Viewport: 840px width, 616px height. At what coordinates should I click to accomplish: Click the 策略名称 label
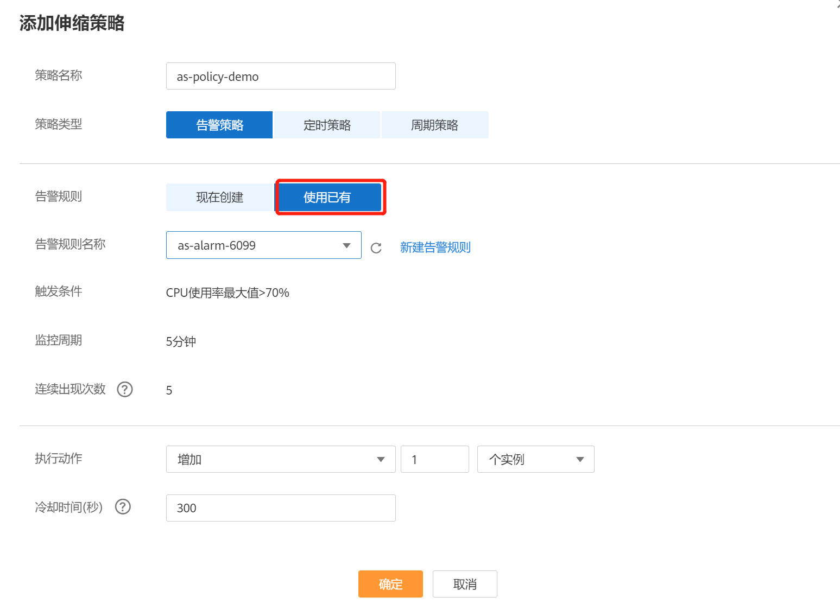(59, 75)
